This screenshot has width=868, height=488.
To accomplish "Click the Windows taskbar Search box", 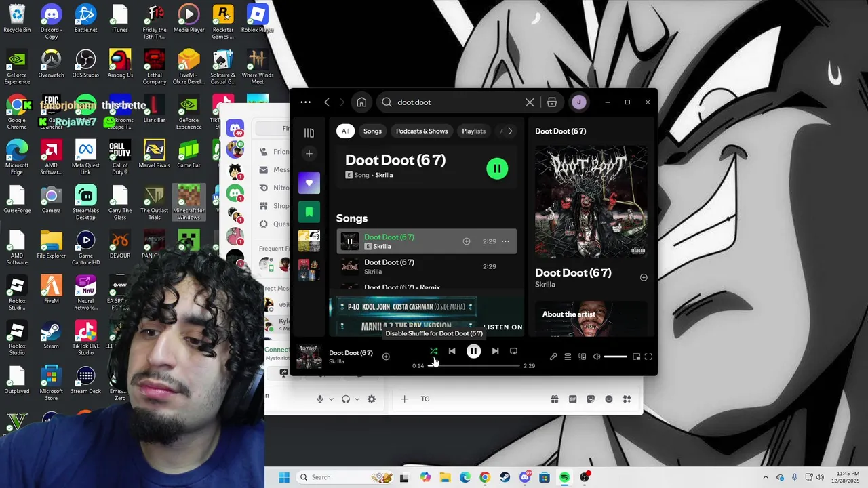I will tap(345, 477).
